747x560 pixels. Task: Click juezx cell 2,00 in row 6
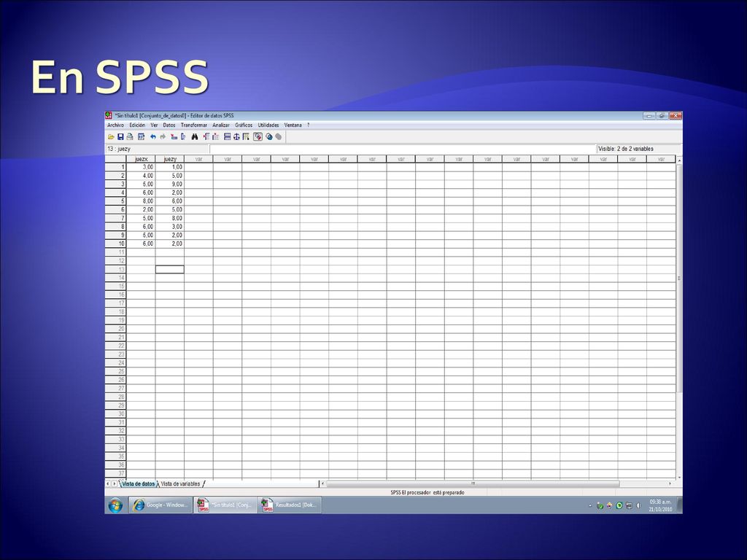[141, 209]
